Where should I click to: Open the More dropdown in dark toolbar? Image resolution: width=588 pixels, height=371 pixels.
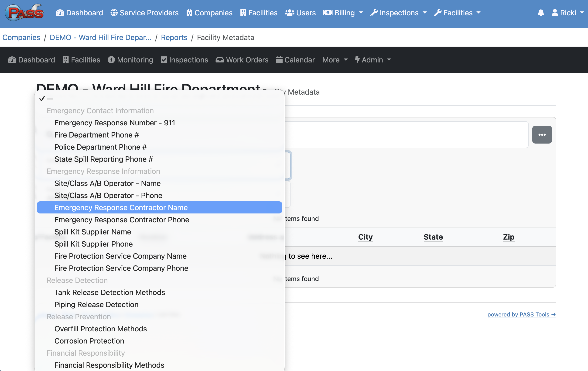335,60
